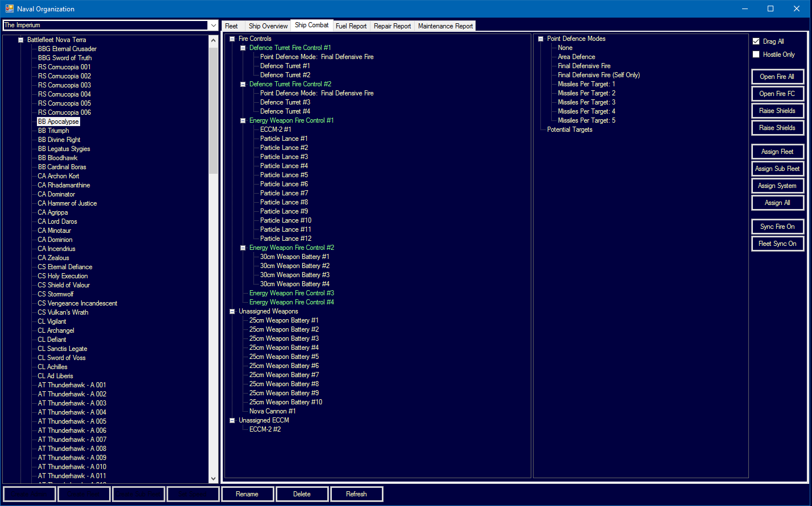Click the Assign Fleet button
Image resolution: width=812 pixels, height=506 pixels.
coord(777,152)
